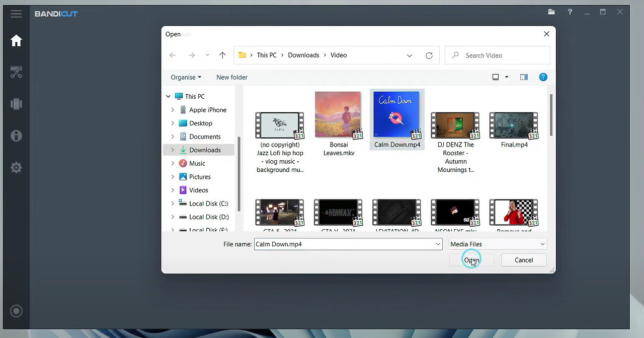Open the Information icon in sidebar
Screen dimensions: 644x338
click(x=16, y=136)
